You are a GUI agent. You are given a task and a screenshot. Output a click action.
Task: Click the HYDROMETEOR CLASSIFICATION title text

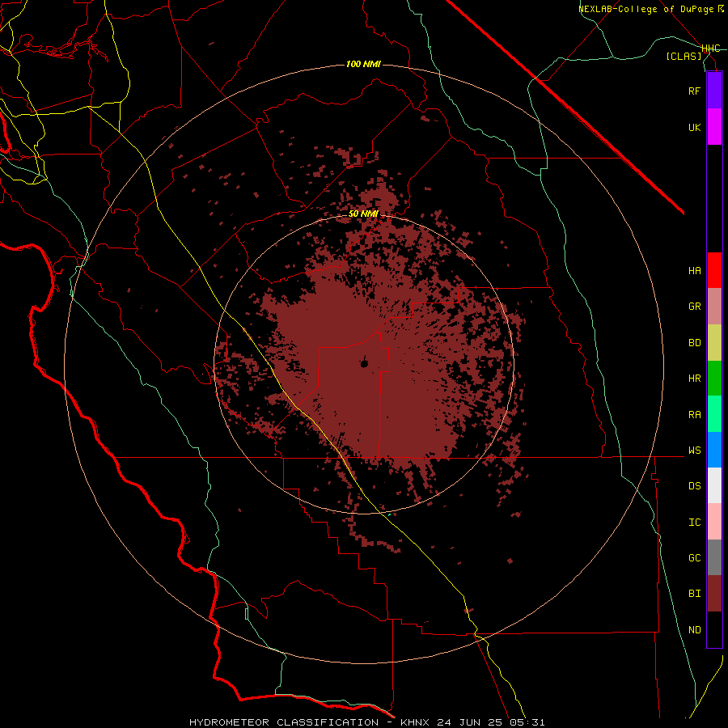coord(284,722)
